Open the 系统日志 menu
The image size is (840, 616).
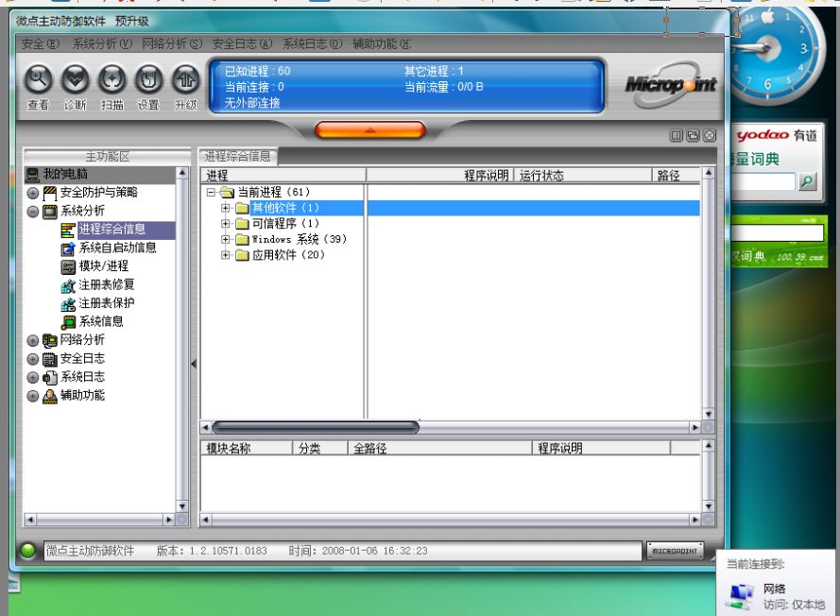click(x=313, y=43)
